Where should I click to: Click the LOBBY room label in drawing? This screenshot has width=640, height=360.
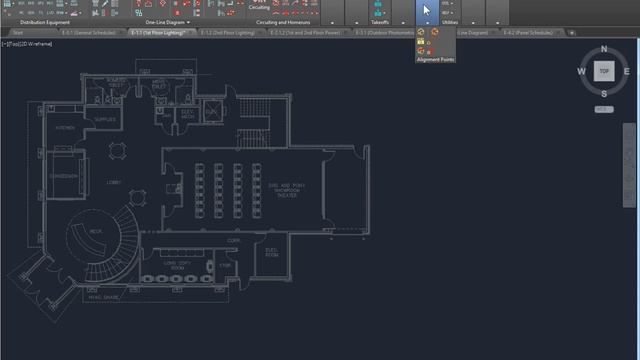[x=114, y=182]
